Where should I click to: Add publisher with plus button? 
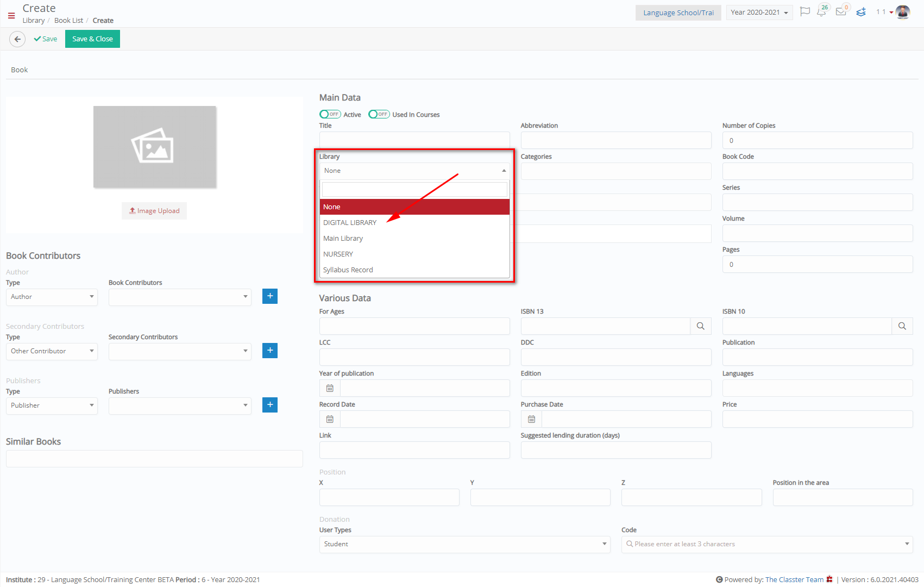pyautogui.click(x=270, y=405)
